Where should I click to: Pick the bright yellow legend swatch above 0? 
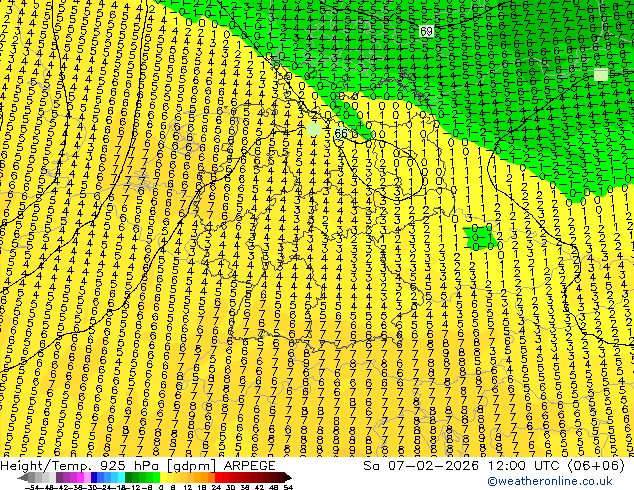163,477
